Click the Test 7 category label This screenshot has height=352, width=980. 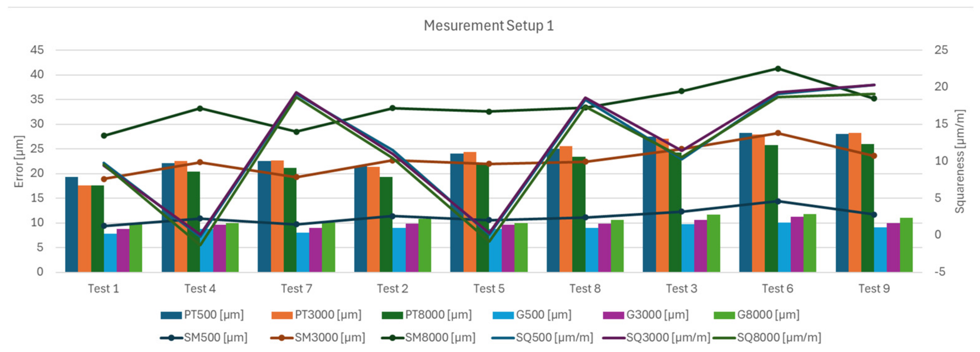pyautogui.click(x=296, y=289)
